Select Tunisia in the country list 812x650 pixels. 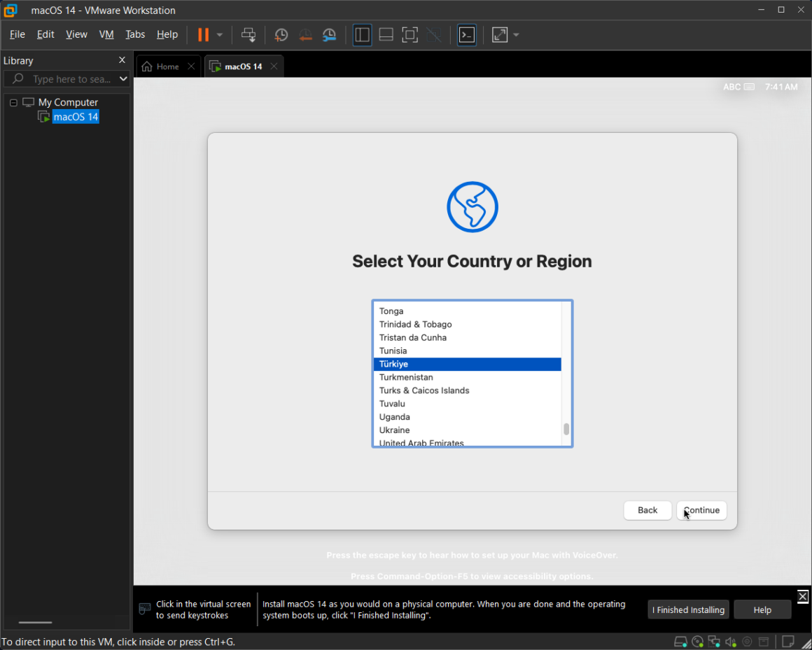[467, 351]
